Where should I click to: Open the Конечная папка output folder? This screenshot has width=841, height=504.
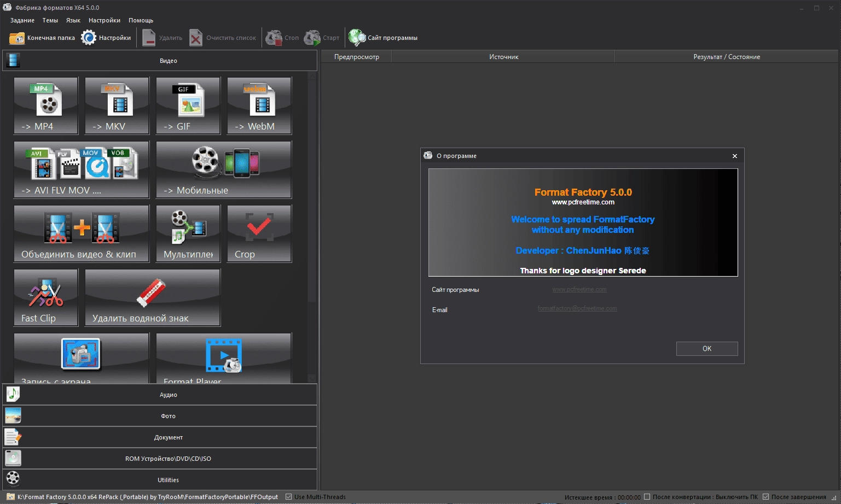(x=42, y=38)
